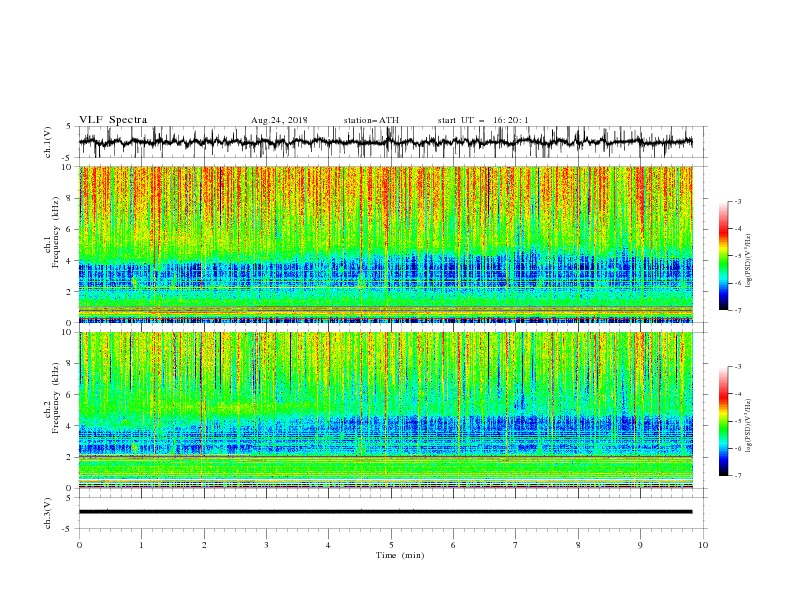Click the '2' tick on the time axis
Screen dimensions: 792x612
pos(204,545)
